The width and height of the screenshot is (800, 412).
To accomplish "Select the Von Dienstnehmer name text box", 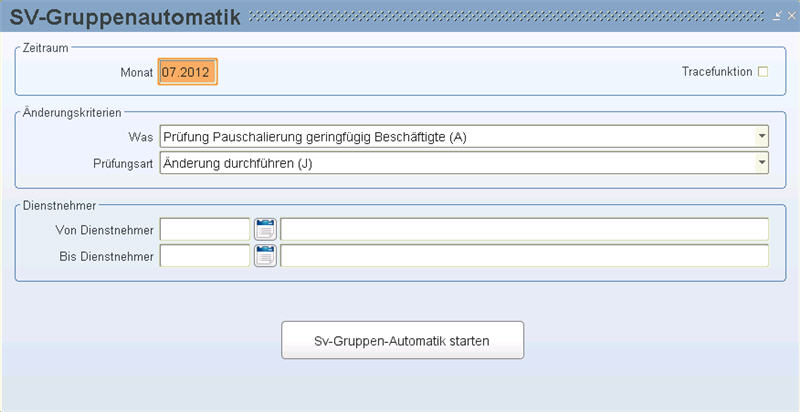I will pos(524,229).
